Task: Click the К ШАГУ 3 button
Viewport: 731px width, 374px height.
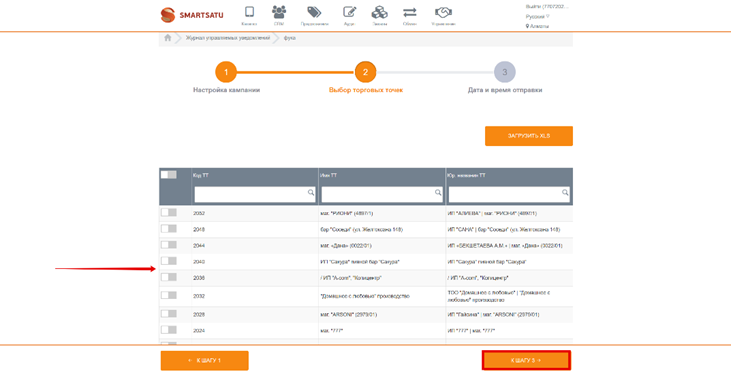Action: click(x=526, y=360)
